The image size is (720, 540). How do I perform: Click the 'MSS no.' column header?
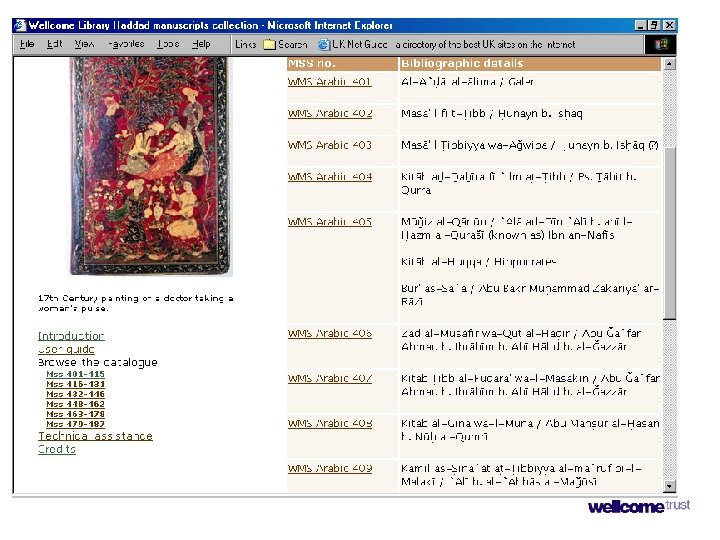pyautogui.click(x=312, y=63)
